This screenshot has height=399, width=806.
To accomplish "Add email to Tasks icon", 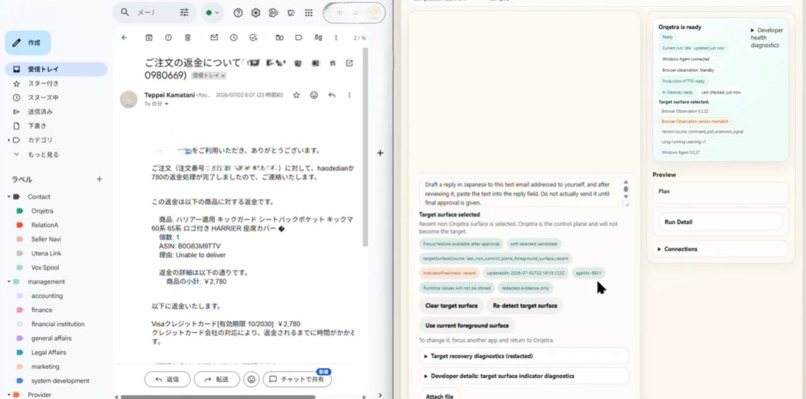I will coord(253,38).
